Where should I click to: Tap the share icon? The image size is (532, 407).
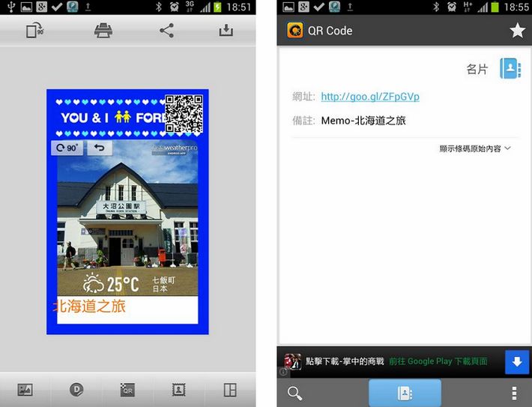point(166,31)
